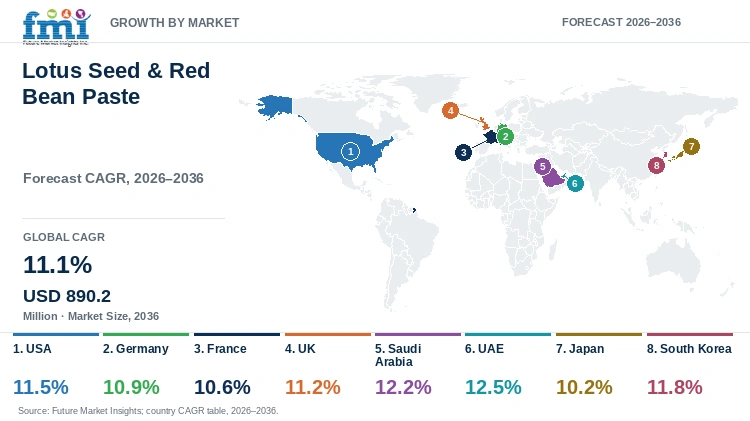Click the orange color bar above UK

pyautogui.click(x=328, y=334)
